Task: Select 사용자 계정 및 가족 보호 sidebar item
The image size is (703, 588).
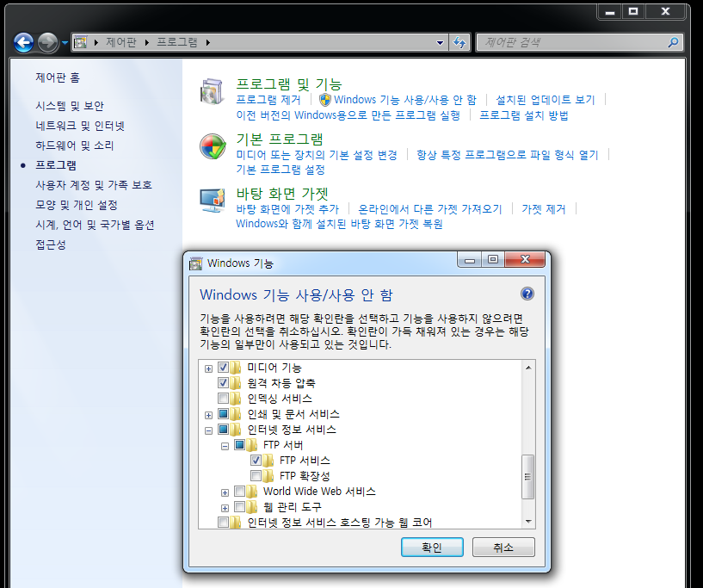Action: (94, 185)
